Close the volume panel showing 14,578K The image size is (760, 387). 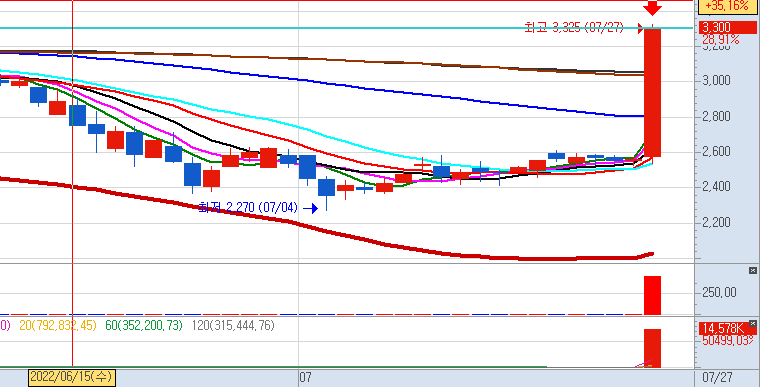[x=752, y=323]
